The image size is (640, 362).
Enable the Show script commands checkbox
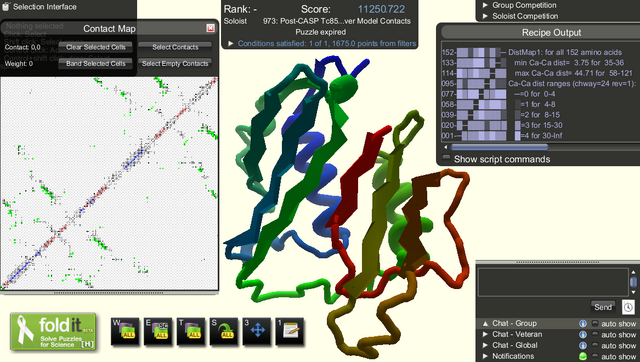click(x=447, y=158)
